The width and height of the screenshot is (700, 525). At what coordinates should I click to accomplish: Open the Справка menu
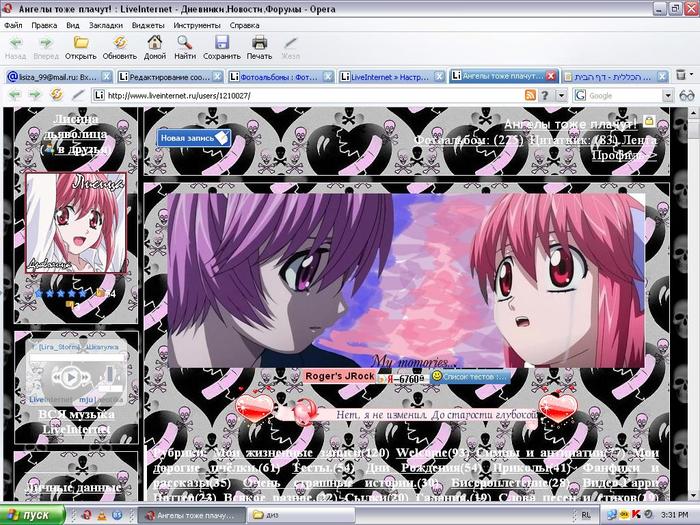tap(245, 25)
